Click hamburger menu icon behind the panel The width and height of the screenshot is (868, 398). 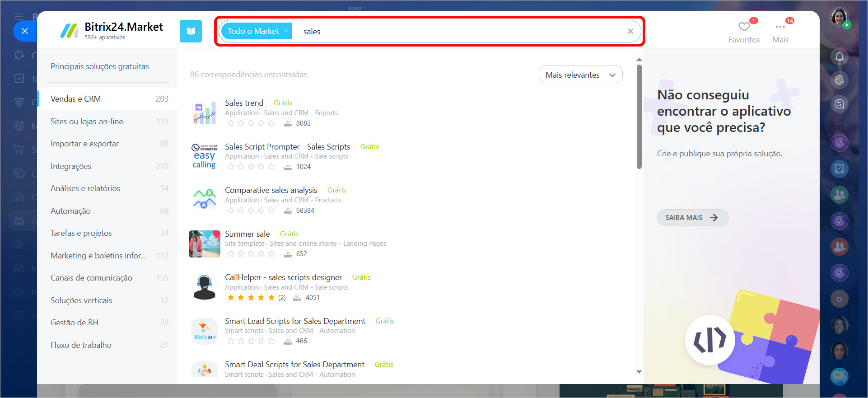click(19, 17)
